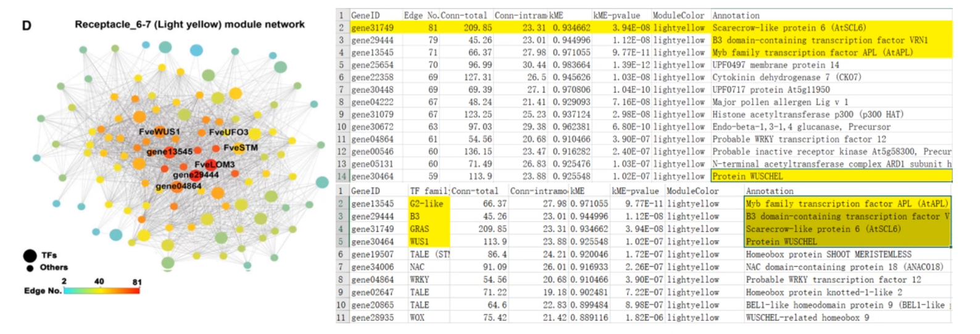The image size is (980, 334).
Task: Select the gene04864 node in the network
Action: pyautogui.click(x=178, y=186)
